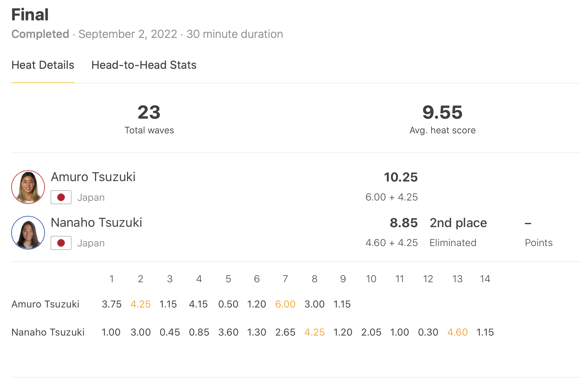Click the 9.55 Avg. heat score statistic
588x384 pixels.
(442, 113)
